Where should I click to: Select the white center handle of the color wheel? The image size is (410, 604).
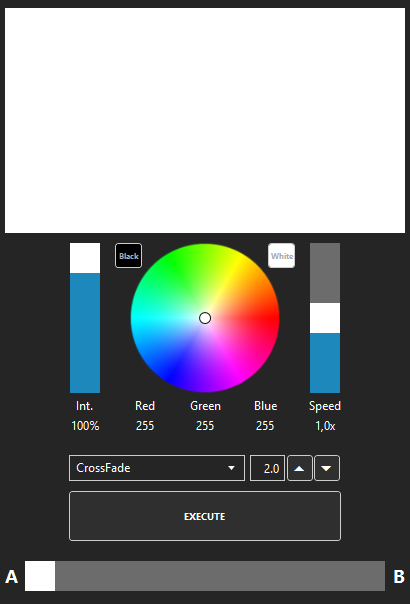click(x=205, y=318)
